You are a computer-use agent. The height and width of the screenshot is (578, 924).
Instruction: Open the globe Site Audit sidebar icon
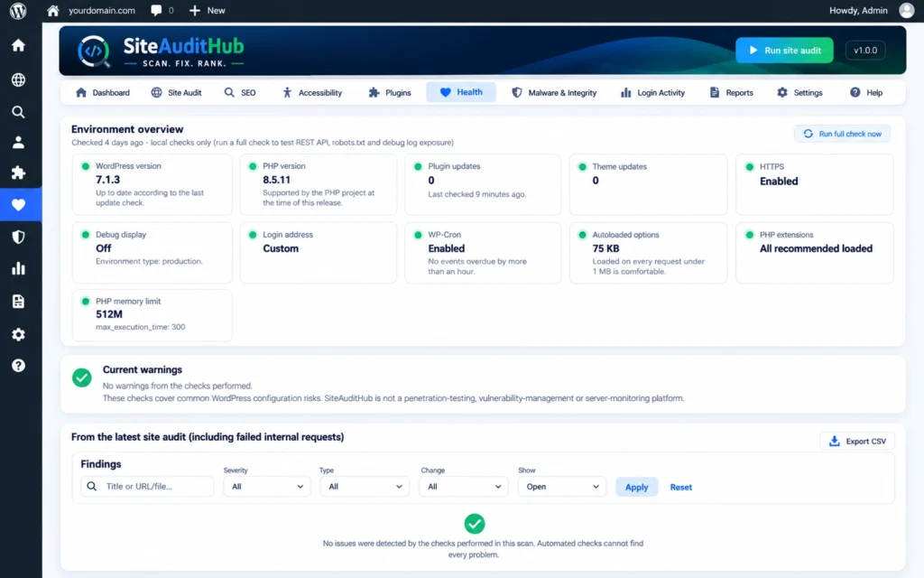[x=18, y=79]
